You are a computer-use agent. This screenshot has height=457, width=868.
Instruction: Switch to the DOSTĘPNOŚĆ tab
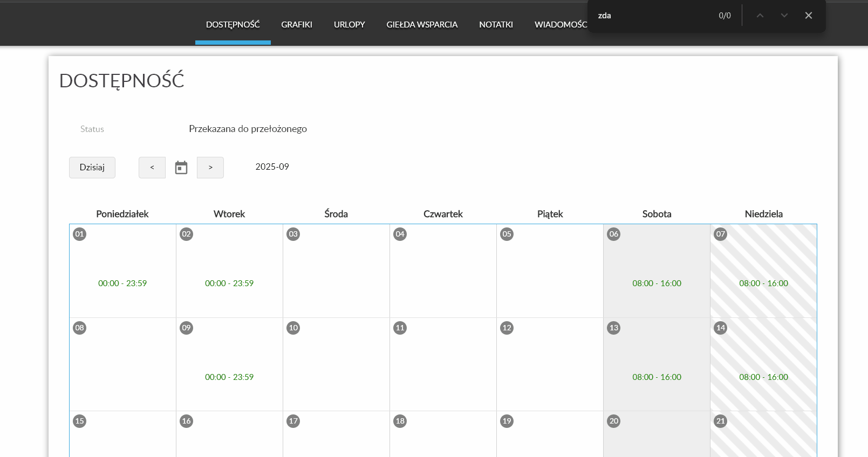pyautogui.click(x=233, y=24)
